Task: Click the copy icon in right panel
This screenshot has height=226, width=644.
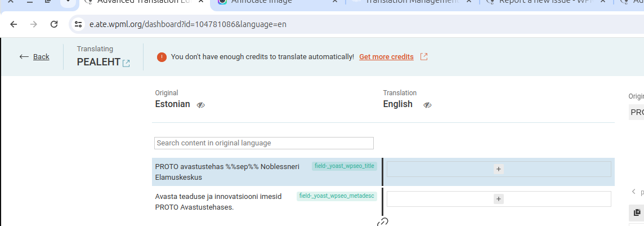Action: pyautogui.click(x=637, y=212)
